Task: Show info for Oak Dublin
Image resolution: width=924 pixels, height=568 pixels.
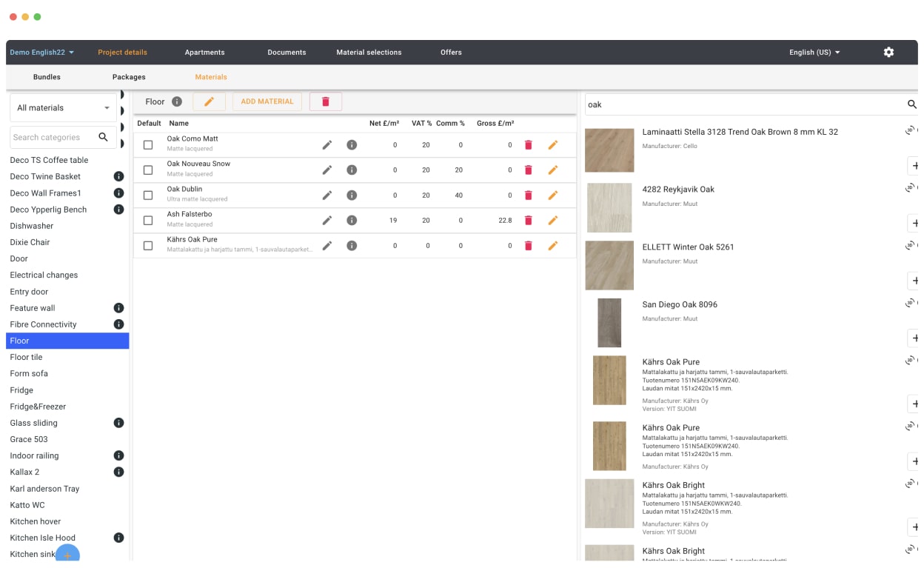Action: point(352,196)
